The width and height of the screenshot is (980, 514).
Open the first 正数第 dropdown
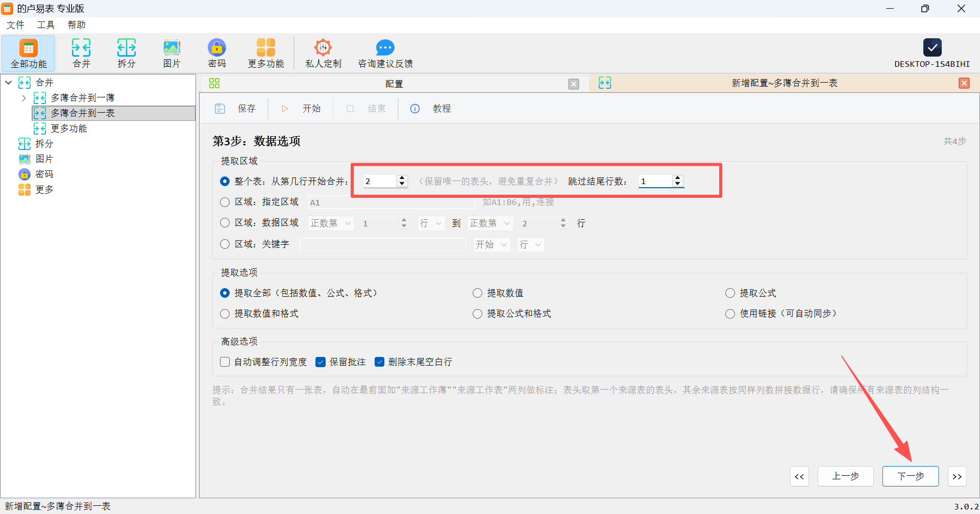pos(331,223)
